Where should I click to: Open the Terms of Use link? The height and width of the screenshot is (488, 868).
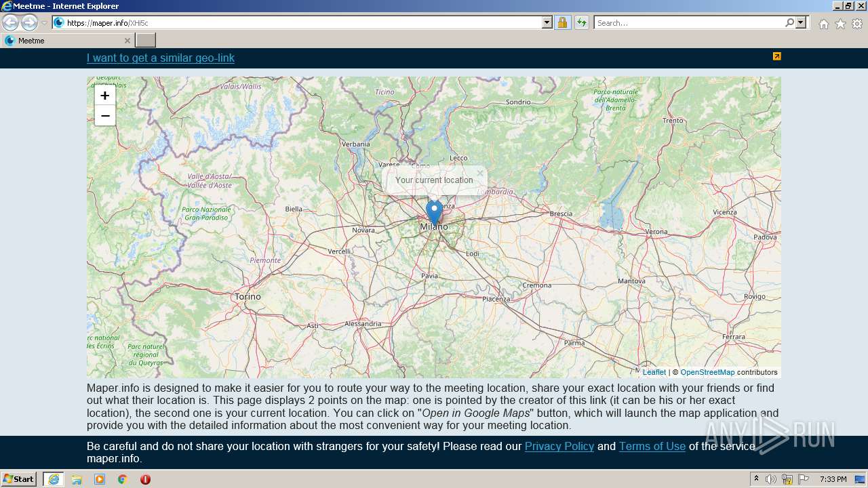coord(652,446)
